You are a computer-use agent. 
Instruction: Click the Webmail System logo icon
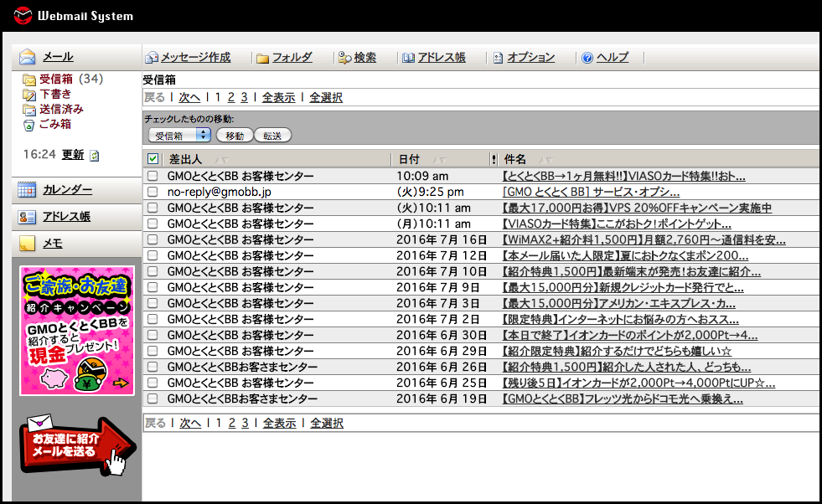[23, 15]
